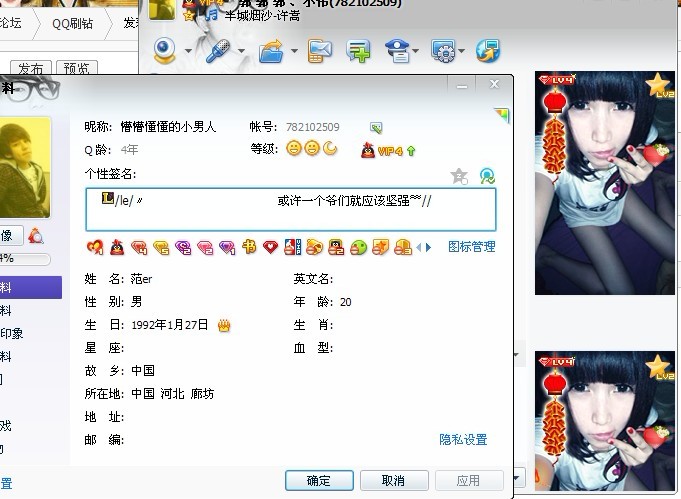Click the level sun and moon icons
The image size is (681, 499).
coord(312,149)
